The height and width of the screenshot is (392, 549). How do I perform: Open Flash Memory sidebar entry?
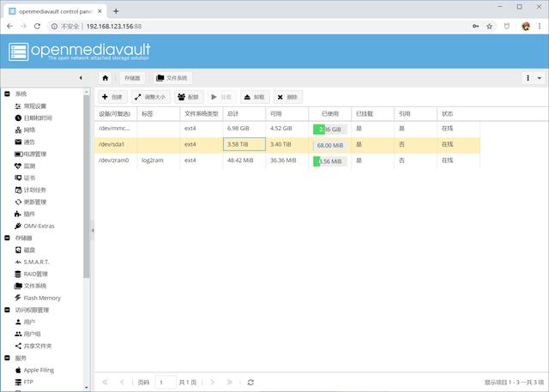(x=38, y=298)
